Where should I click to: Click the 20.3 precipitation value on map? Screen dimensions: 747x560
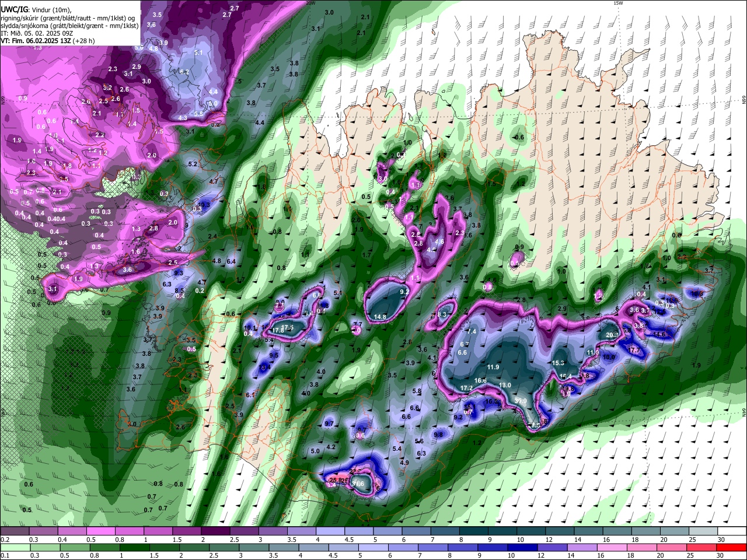[x=612, y=335]
